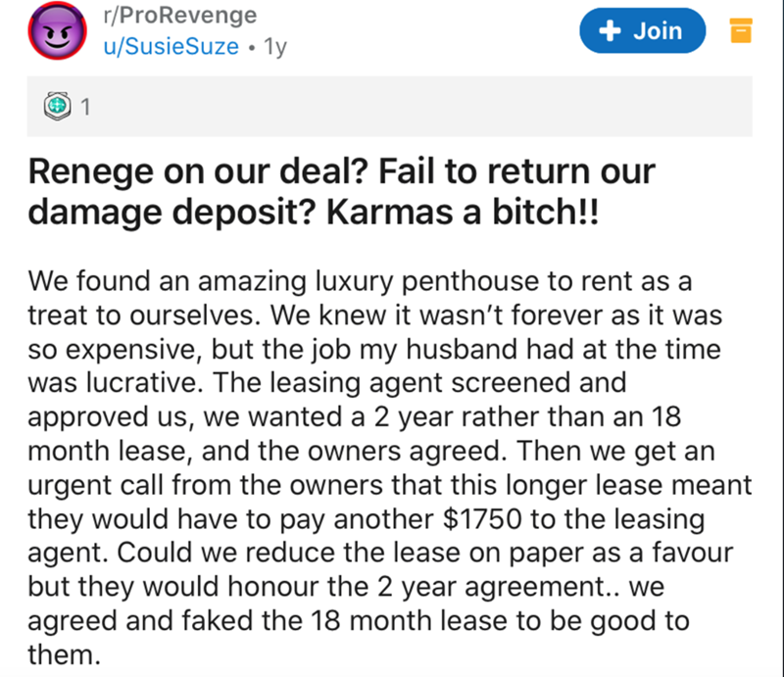Image resolution: width=784 pixels, height=677 pixels.
Task: Open the r/ProRevenge subreddit link
Action: coord(180,15)
